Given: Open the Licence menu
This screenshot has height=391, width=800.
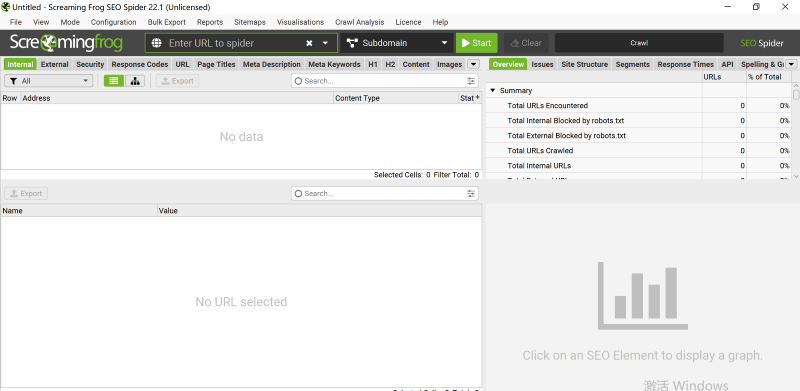Looking at the screenshot, I should [x=408, y=22].
